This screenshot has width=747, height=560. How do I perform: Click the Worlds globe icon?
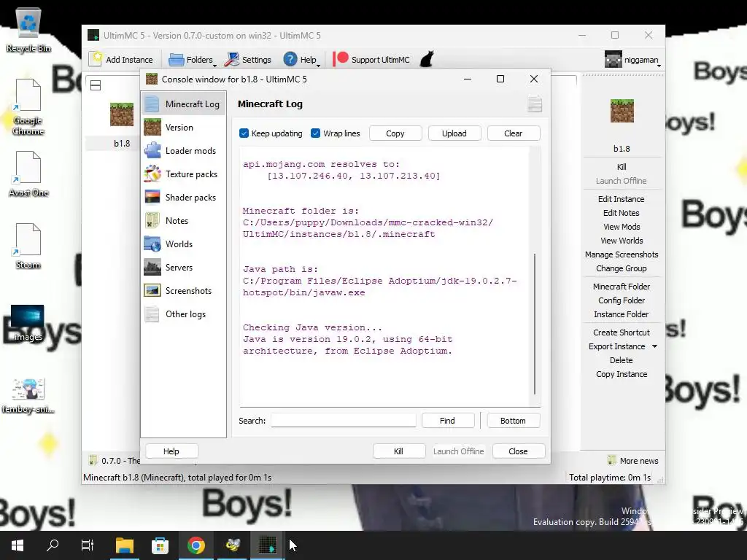tap(152, 244)
